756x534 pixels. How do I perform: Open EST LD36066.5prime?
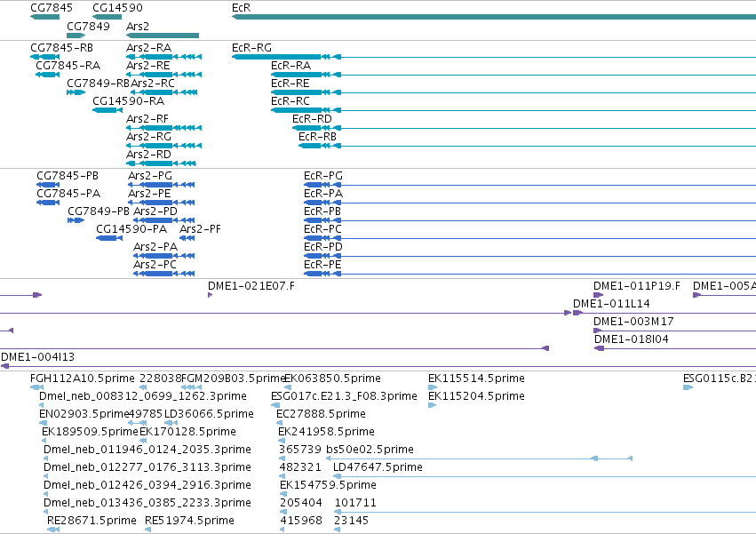[x=209, y=414]
